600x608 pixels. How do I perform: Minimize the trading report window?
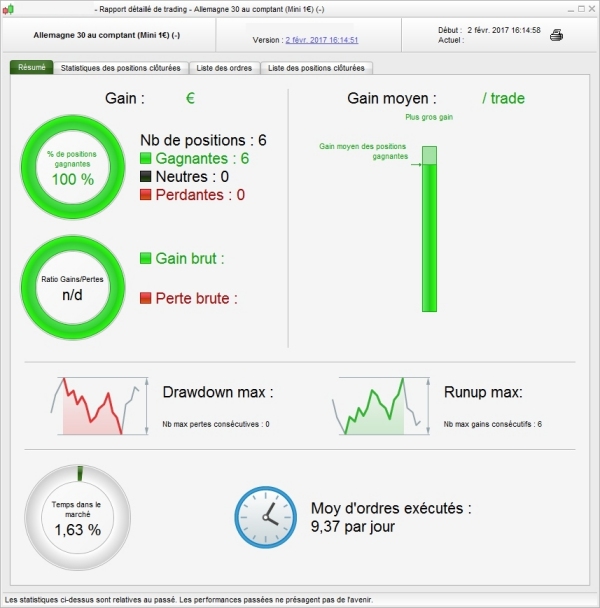[x=571, y=9]
